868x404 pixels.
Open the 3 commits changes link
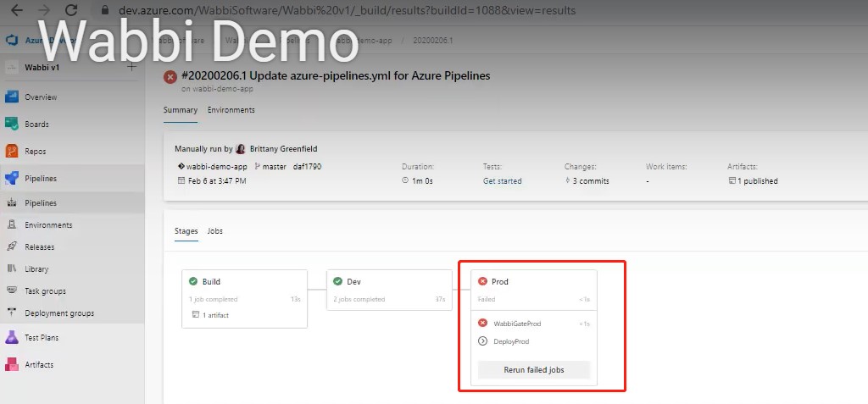click(591, 181)
